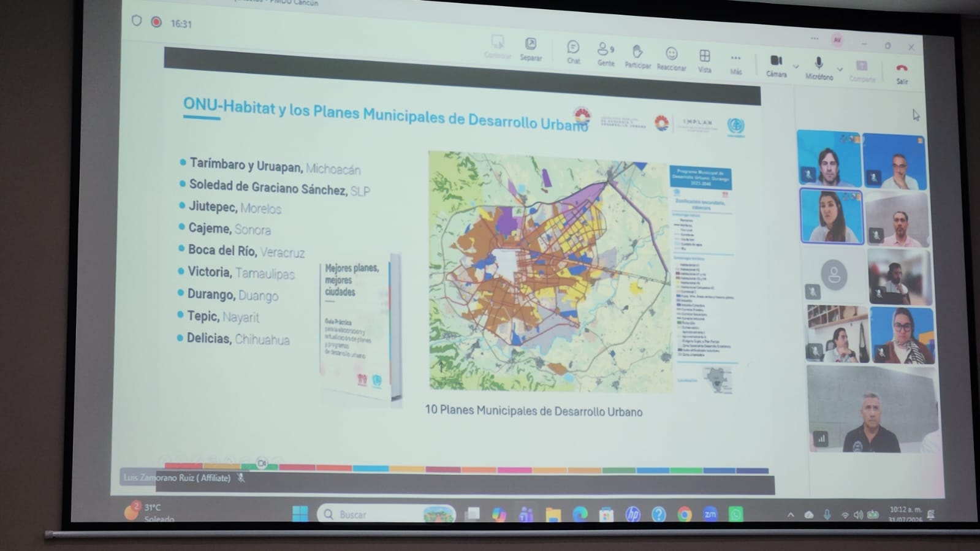The height and width of the screenshot is (551, 980).
Task: Click the 'Mejores planes, mejores ciudades' book cover
Action: [360, 329]
